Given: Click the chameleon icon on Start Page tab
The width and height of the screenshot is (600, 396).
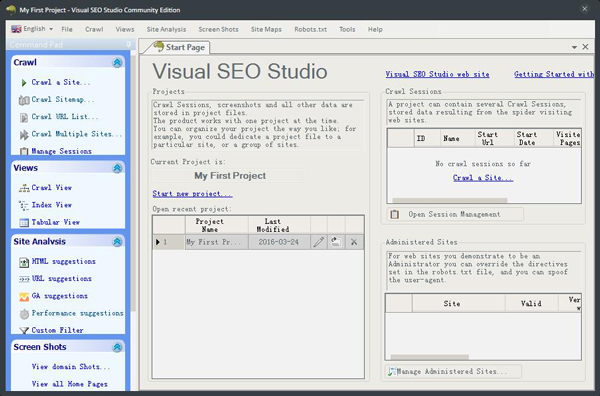Looking at the screenshot, I should (158, 47).
